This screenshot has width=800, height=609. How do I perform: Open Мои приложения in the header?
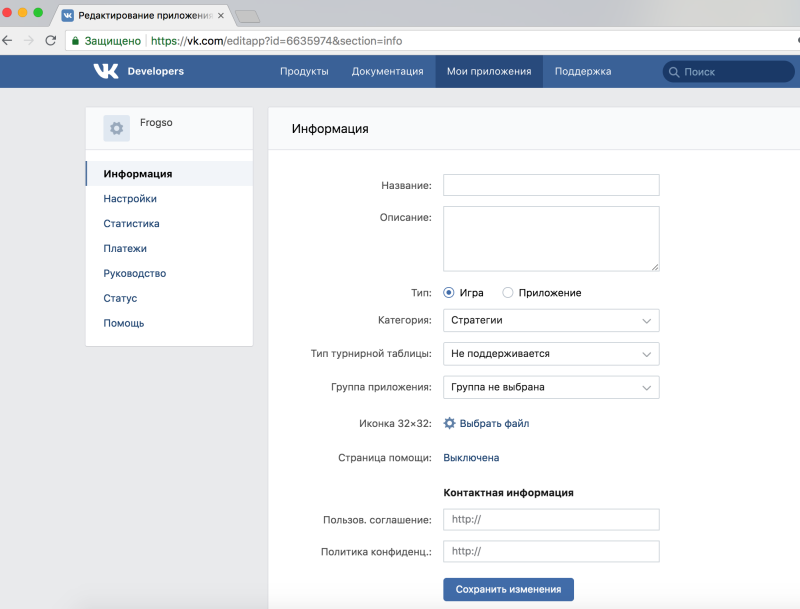pos(489,71)
